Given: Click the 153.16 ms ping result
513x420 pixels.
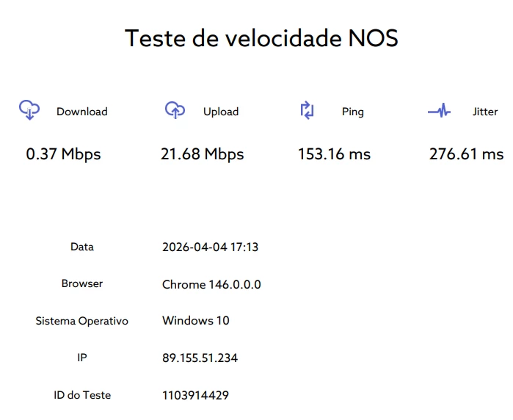Looking at the screenshot, I should pos(334,154).
